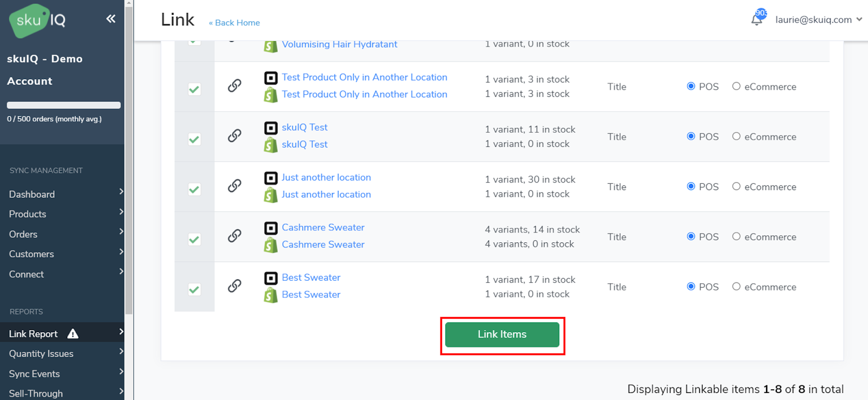Uncheck the Best Sweater row checkbox

coord(194,289)
